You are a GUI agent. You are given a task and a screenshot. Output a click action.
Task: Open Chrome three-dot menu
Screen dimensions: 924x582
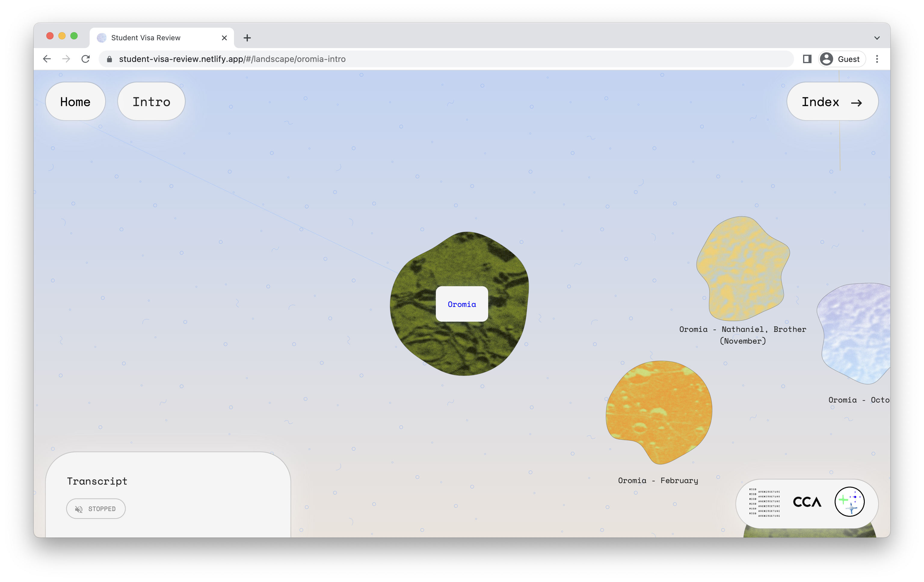tap(877, 59)
